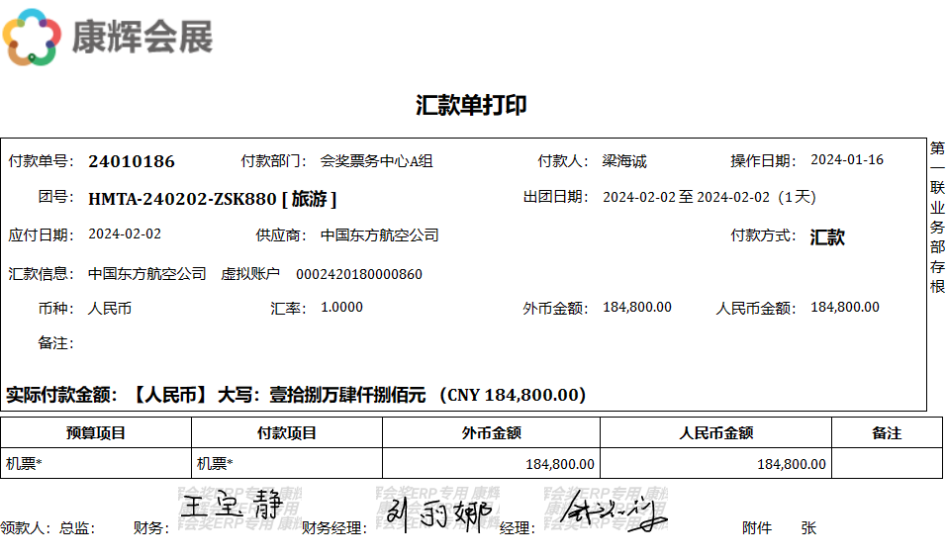The height and width of the screenshot is (560, 946).
Task: Click the colorful Kanghui flower logo icon
Action: point(35,37)
